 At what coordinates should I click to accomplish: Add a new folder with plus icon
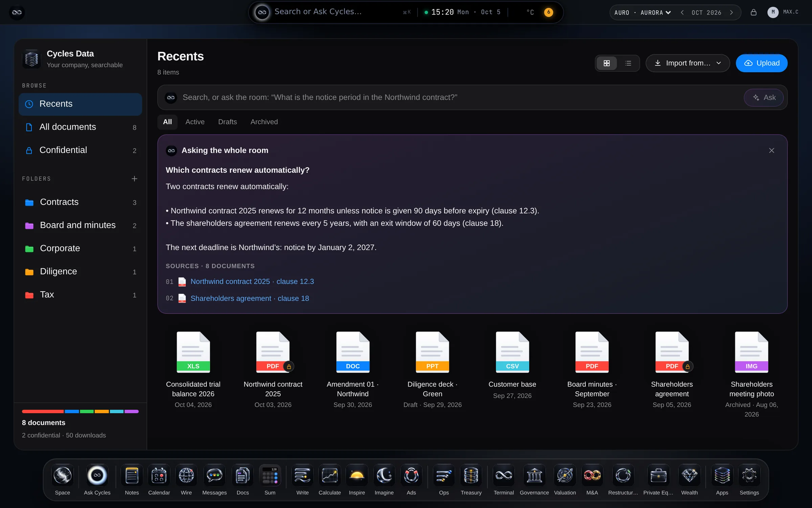(x=134, y=178)
